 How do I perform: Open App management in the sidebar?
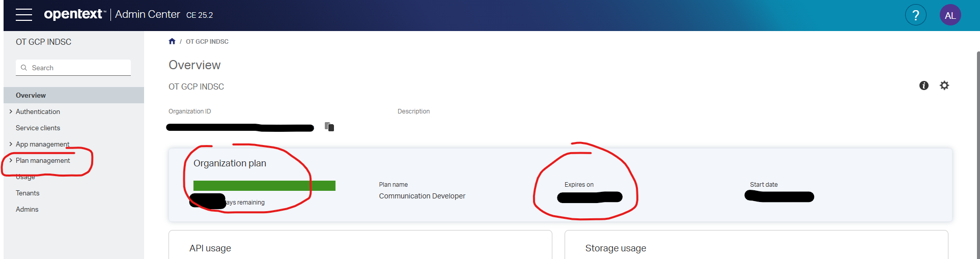click(x=42, y=144)
